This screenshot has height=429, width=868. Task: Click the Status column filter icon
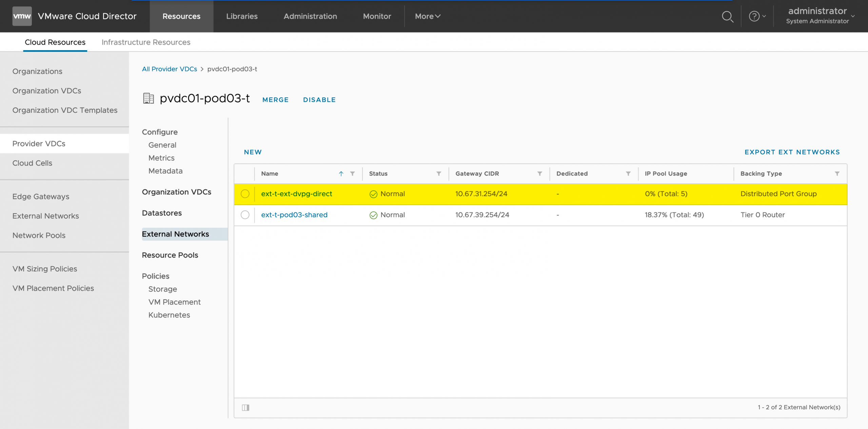pos(439,173)
